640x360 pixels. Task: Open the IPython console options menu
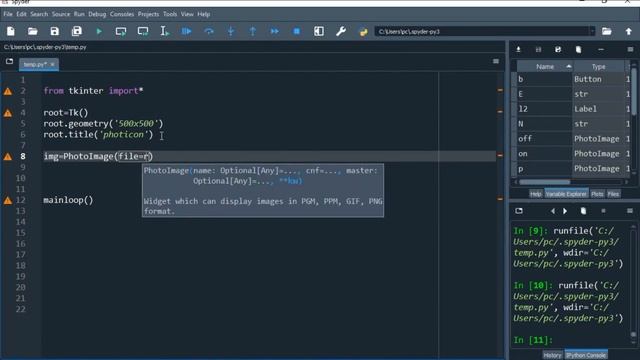(630, 211)
